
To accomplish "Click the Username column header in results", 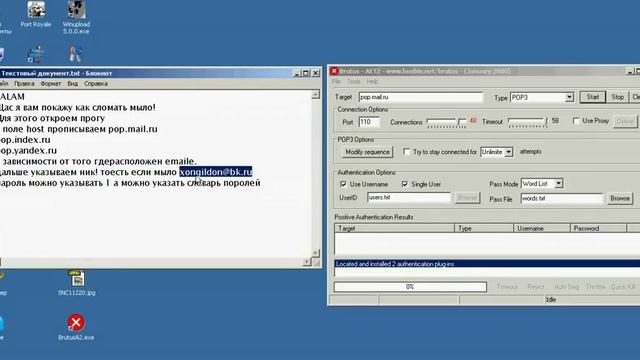I will point(542,228).
